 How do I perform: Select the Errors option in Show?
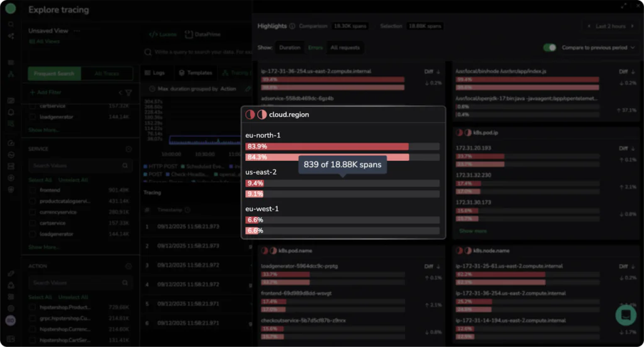click(x=315, y=48)
